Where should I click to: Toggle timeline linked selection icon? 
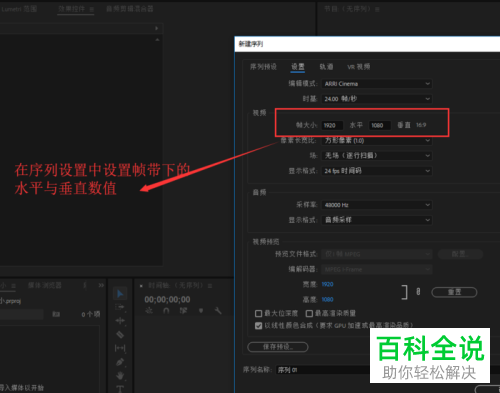click(x=183, y=311)
